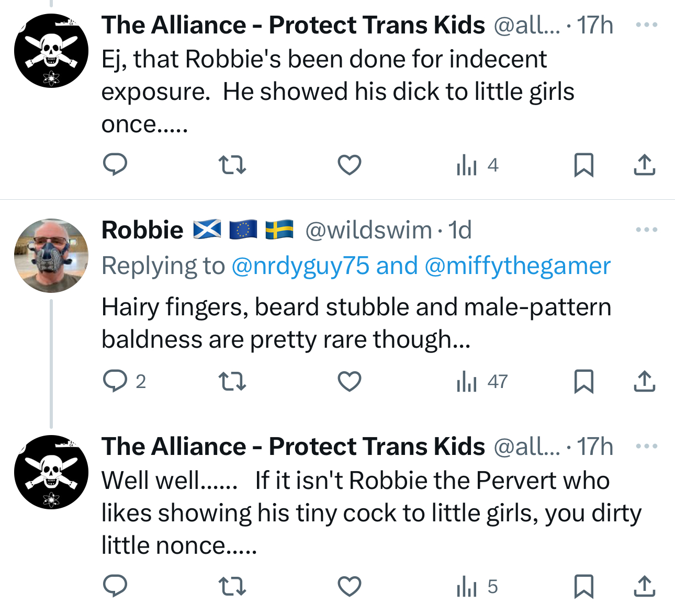View analytics showing 4 views
The height and width of the screenshot is (616, 675).
coord(477,166)
